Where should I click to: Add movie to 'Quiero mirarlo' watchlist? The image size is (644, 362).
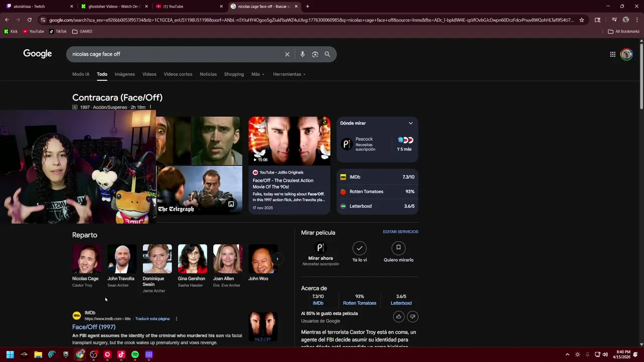point(398,252)
